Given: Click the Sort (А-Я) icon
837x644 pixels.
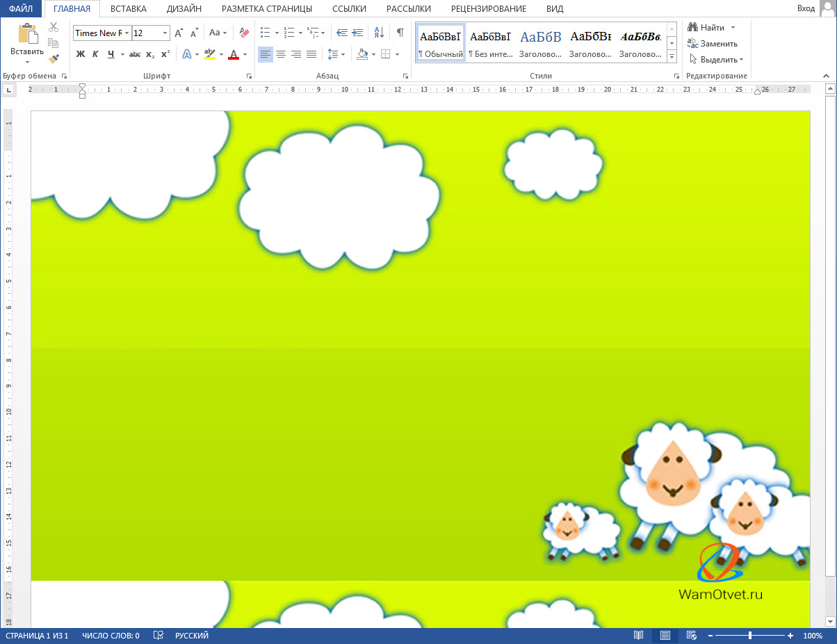Looking at the screenshot, I should pos(379,33).
